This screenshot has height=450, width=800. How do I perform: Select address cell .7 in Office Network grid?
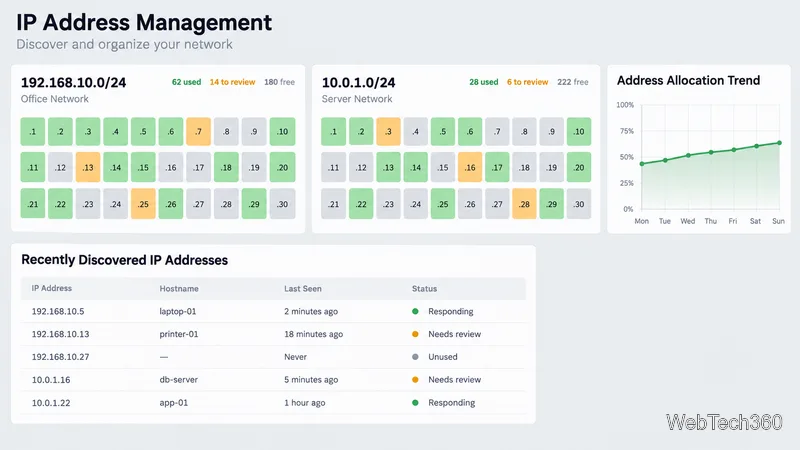click(198, 132)
